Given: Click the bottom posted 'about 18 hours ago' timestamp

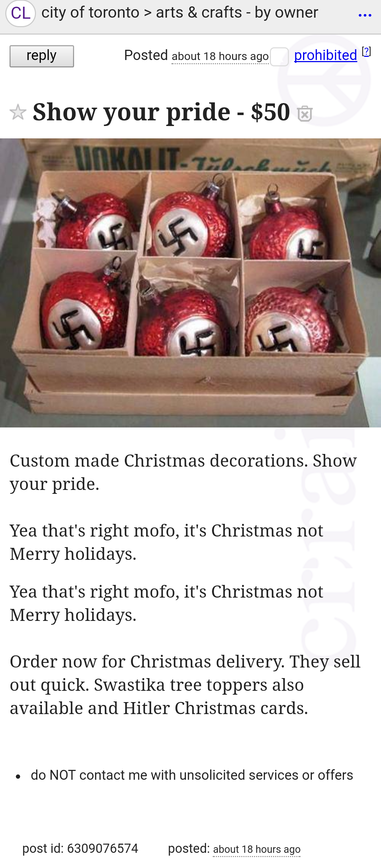Looking at the screenshot, I should 256,849.
